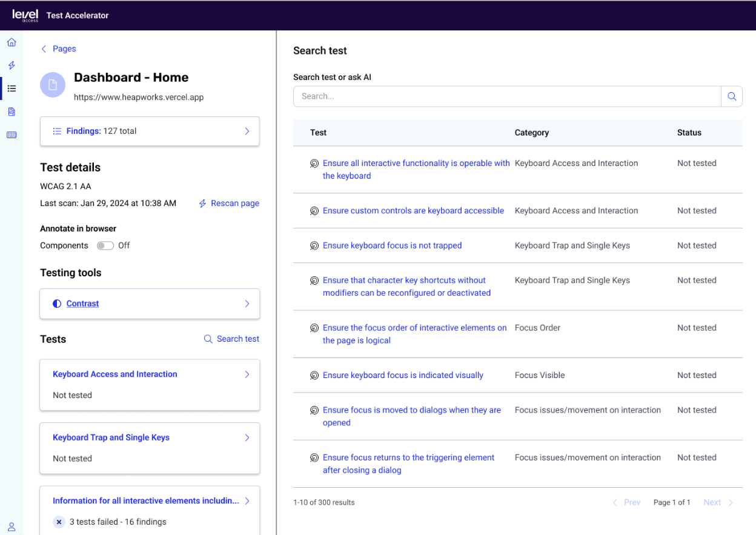Toggle the Components annotate switch
Image resolution: width=756 pixels, height=535 pixels.
coord(105,245)
